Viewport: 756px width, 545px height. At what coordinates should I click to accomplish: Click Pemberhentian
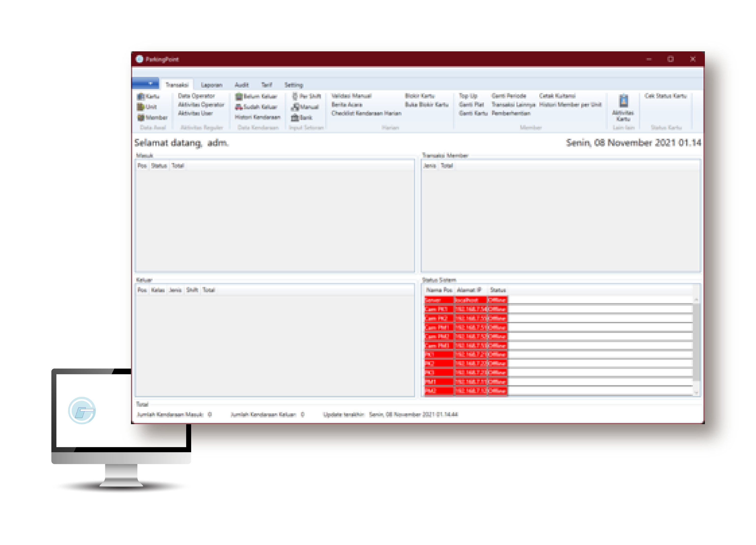[511, 113]
